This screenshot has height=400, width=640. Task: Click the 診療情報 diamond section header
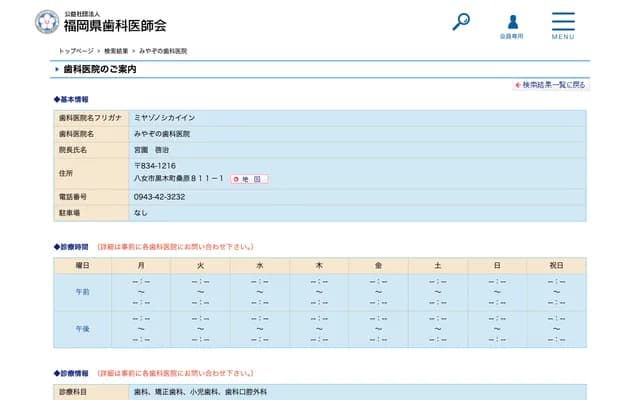[71, 373]
